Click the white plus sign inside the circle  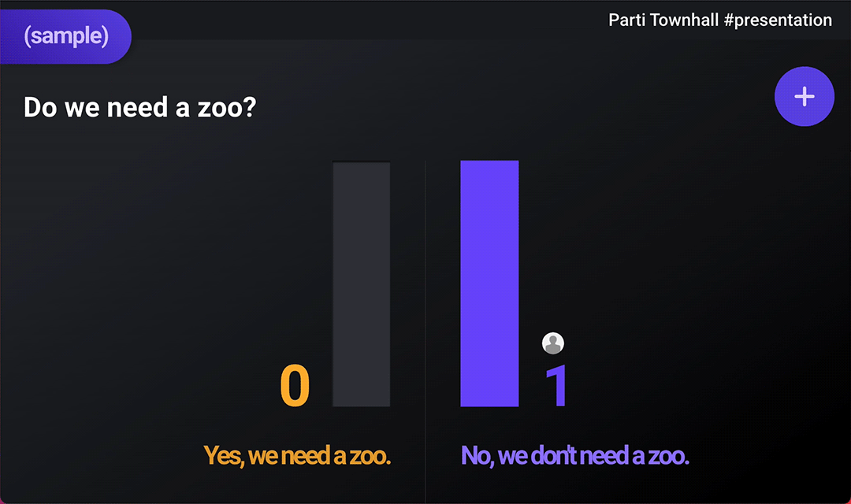pyautogui.click(x=805, y=97)
